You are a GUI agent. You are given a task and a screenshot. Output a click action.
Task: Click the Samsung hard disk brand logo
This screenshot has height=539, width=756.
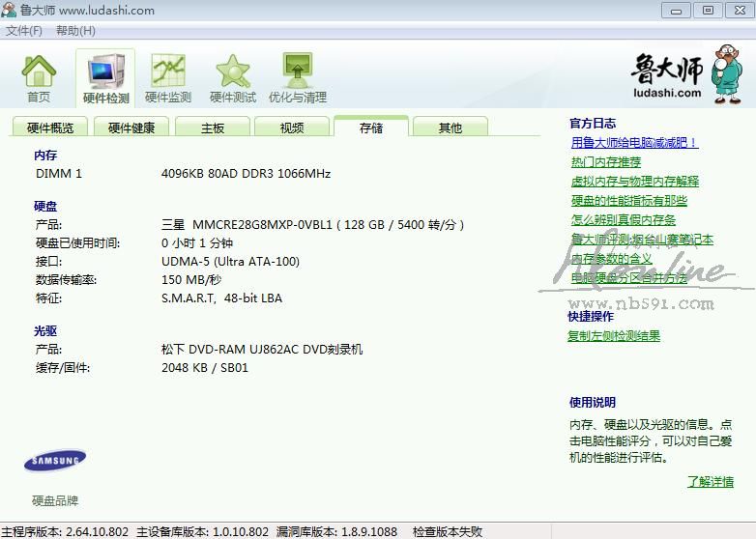tap(55, 461)
